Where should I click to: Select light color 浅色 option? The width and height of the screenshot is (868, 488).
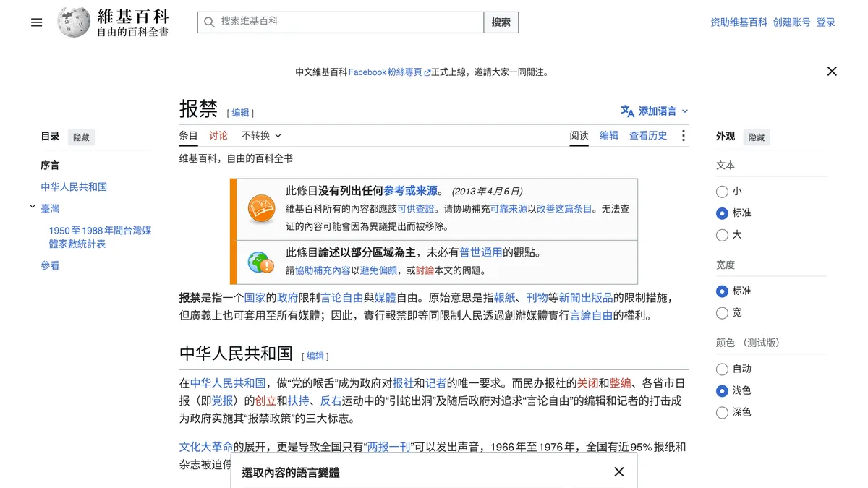pos(722,391)
